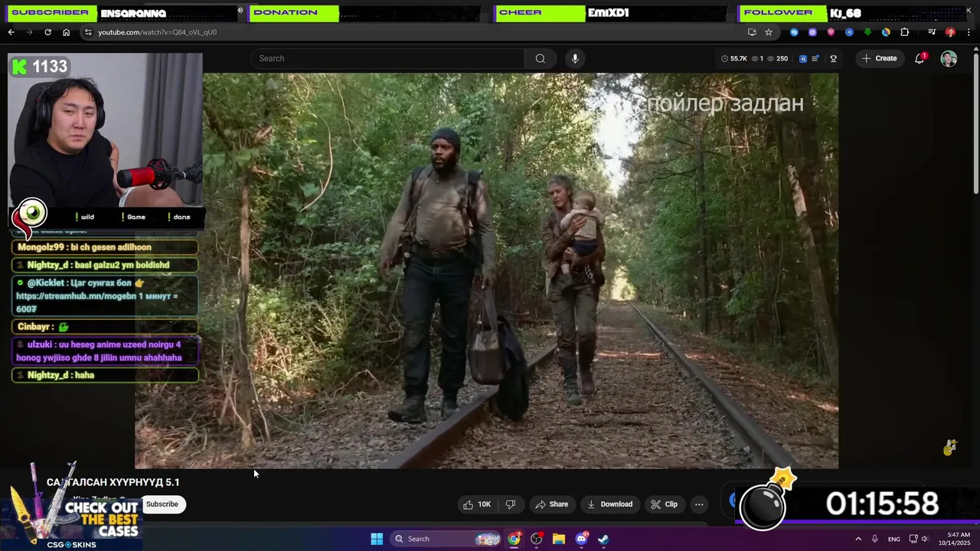Open OBS Studio from the taskbar
Screen dimensions: 980x551
coord(537,539)
